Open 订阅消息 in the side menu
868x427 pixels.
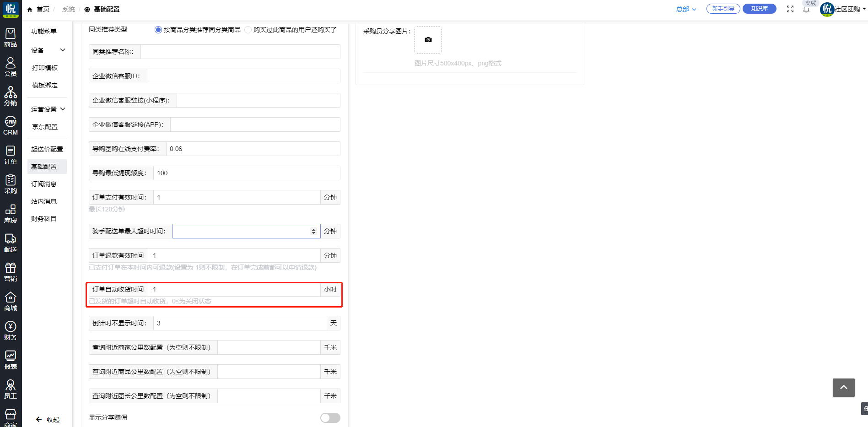click(44, 184)
